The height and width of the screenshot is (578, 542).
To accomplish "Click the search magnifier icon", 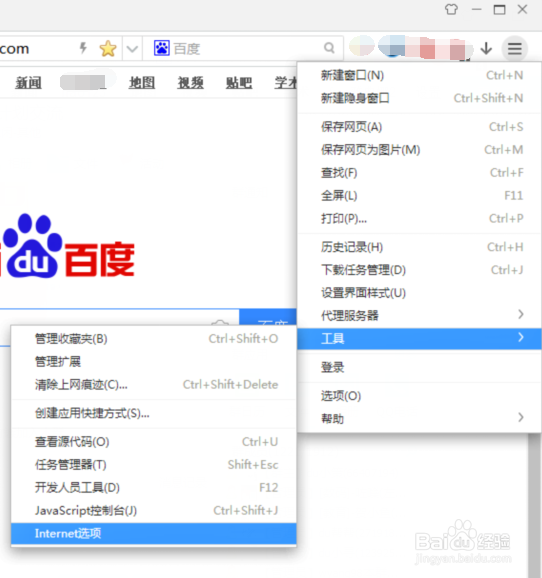I will point(329,48).
